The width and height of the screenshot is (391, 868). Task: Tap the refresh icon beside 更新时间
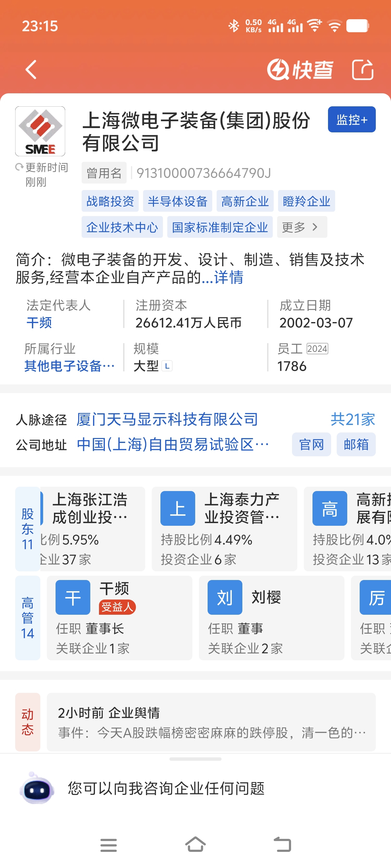(19, 167)
